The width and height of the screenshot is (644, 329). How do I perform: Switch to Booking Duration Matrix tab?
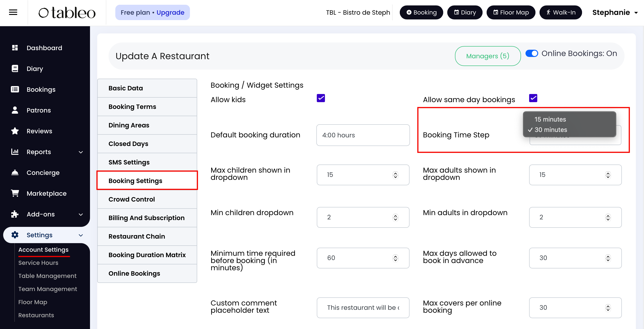[x=147, y=255]
